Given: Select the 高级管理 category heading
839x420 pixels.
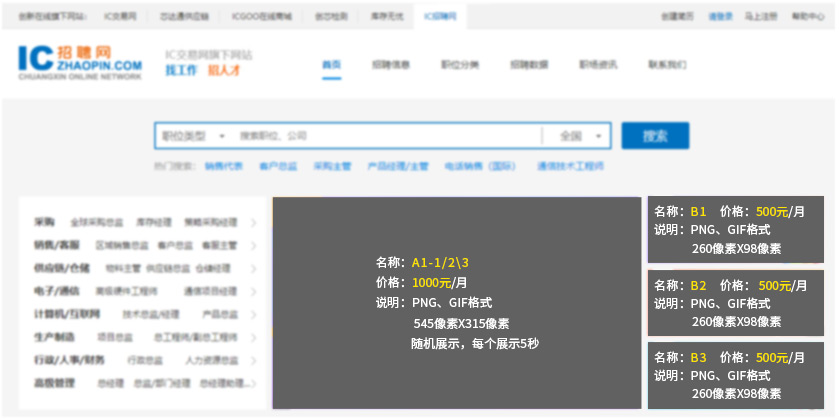Looking at the screenshot, I should tap(54, 383).
